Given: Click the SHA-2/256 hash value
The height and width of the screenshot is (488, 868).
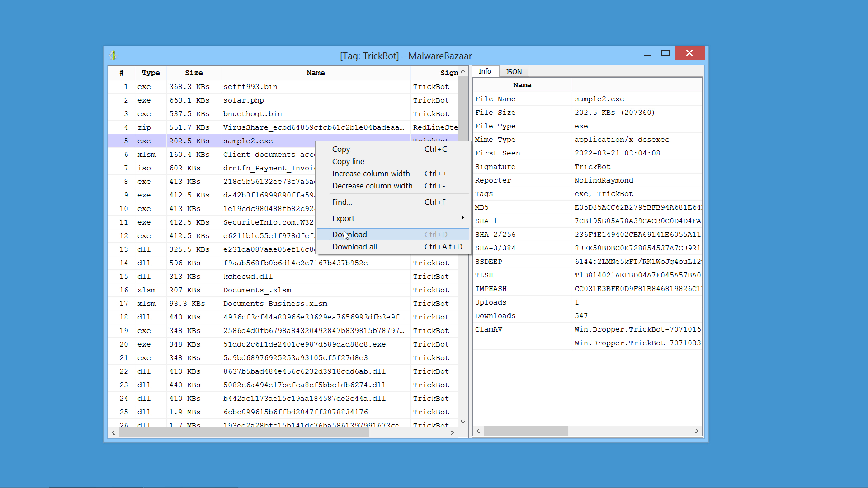Looking at the screenshot, I should tap(638, 235).
